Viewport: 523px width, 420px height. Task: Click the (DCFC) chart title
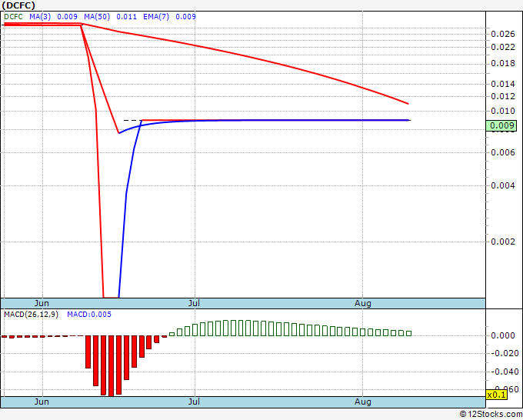pos(18,5)
